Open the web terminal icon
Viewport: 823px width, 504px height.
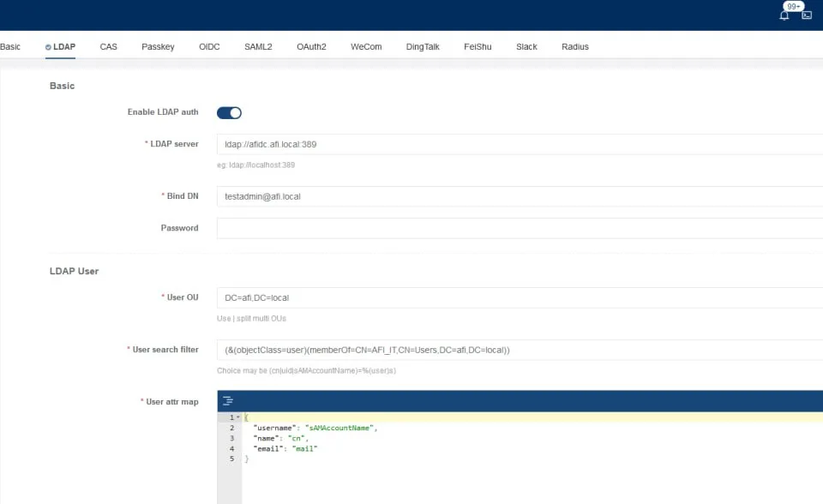(807, 15)
